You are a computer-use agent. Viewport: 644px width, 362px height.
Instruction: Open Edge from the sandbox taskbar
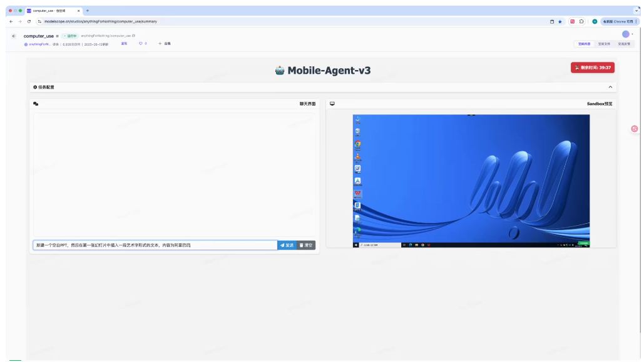coord(411,245)
